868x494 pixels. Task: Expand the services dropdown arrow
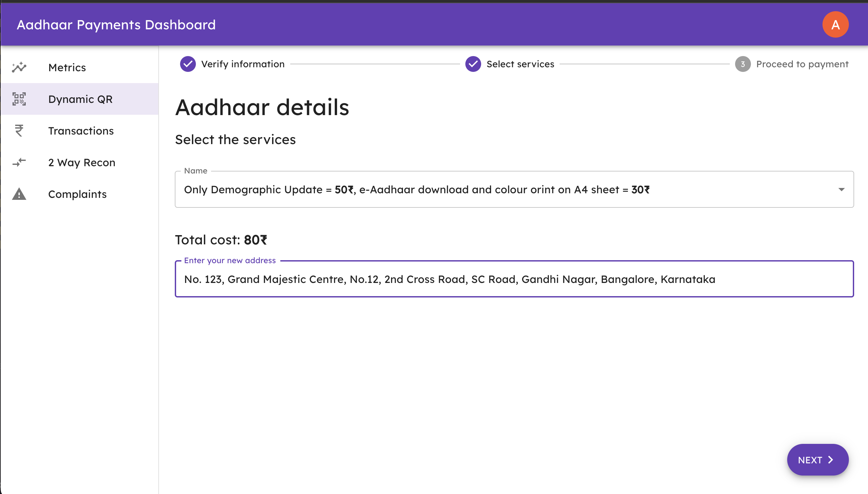[841, 190]
